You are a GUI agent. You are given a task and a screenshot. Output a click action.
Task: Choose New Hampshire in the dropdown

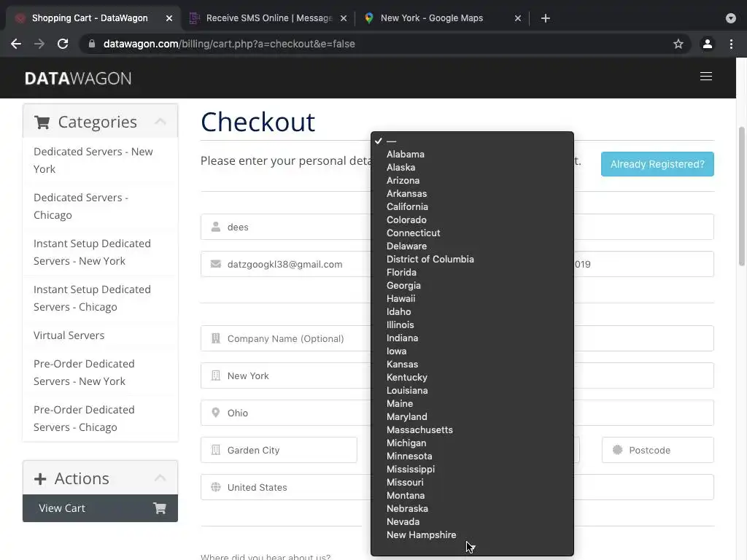coord(421,535)
